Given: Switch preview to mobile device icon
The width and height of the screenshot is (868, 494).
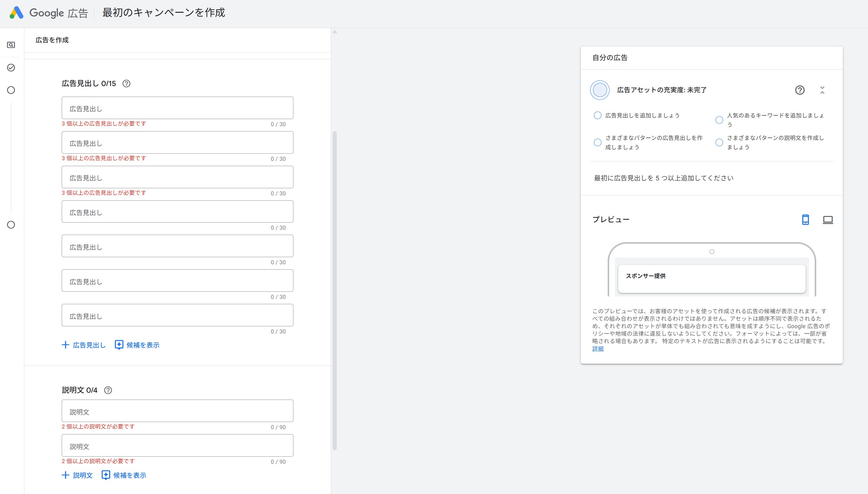Looking at the screenshot, I should pyautogui.click(x=805, y=219).
